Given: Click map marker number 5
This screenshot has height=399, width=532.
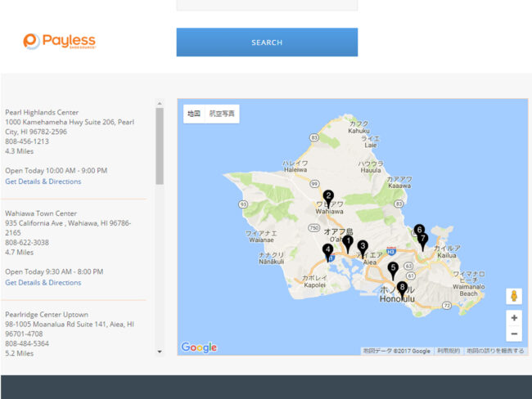Looking at the screenshot, I should click(x=393, y=268).
